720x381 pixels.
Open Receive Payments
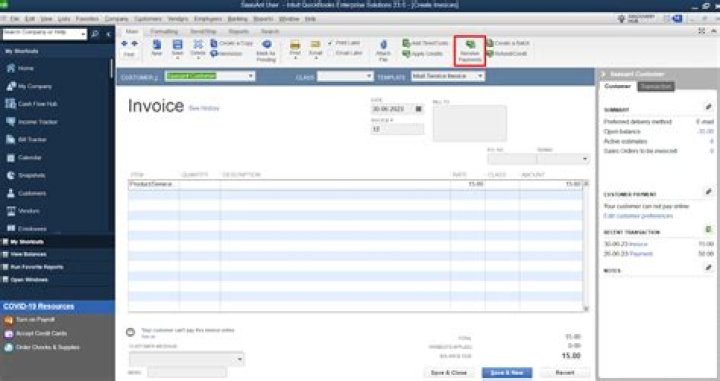tap(470, 51)
